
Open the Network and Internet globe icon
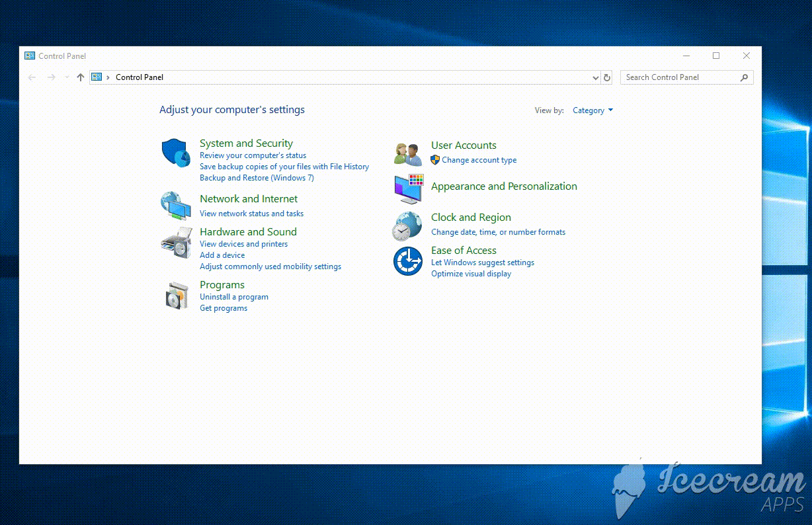(176, 206)
